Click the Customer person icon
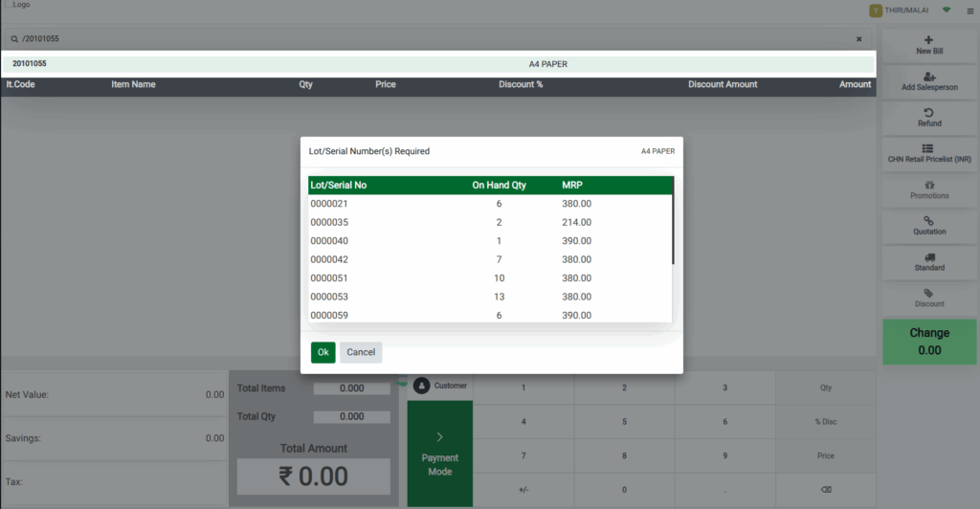 click(x=422, y=386)
